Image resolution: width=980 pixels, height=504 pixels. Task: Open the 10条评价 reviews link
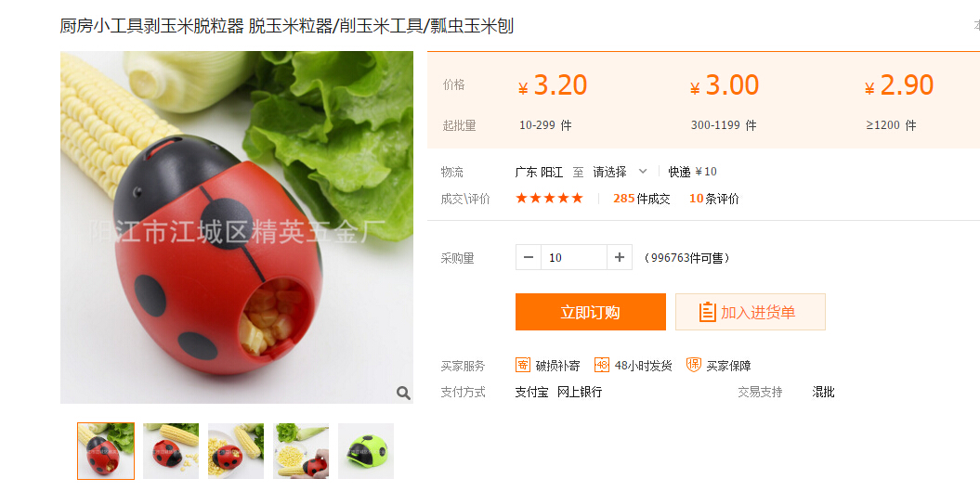click(713, 199)
